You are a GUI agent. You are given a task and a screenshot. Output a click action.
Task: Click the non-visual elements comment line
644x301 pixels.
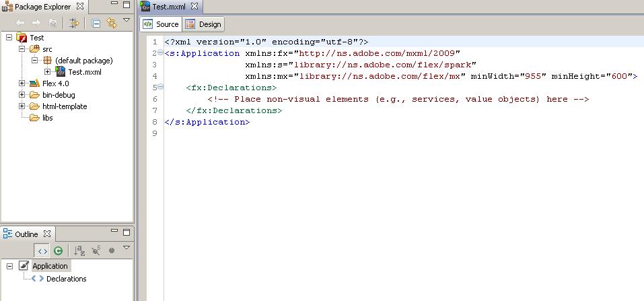(398, 99)
